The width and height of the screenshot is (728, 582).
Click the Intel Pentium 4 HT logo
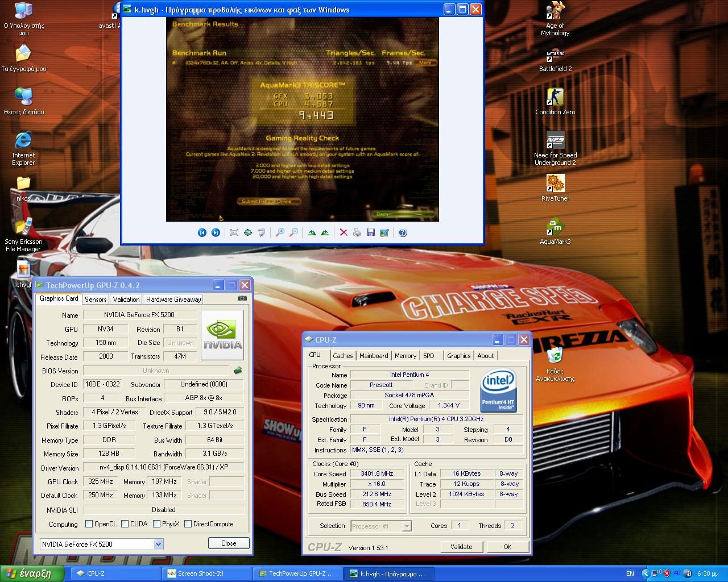[x=499, y=390]
